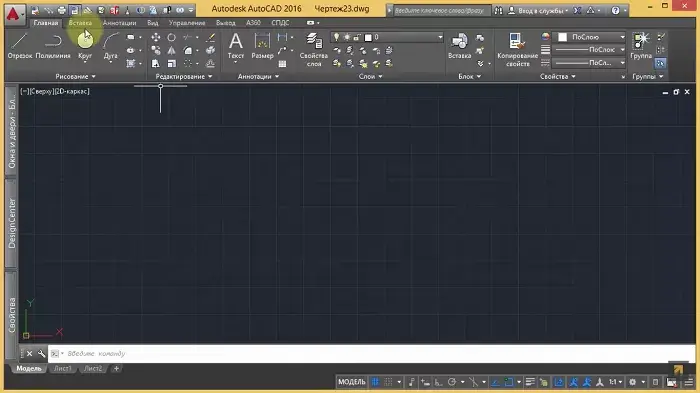Toggle dynamic UCS in status bar
The height and width of the screenshot is (393, 700).
[x=558, y=382]
